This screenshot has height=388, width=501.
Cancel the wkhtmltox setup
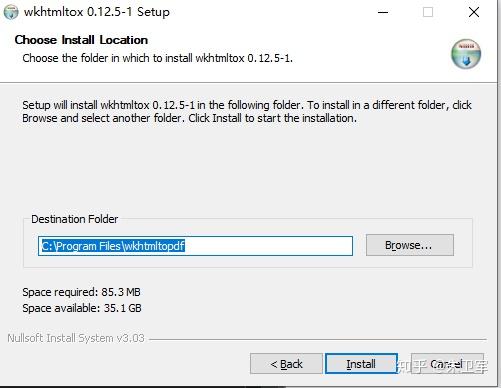coord(447,364)
